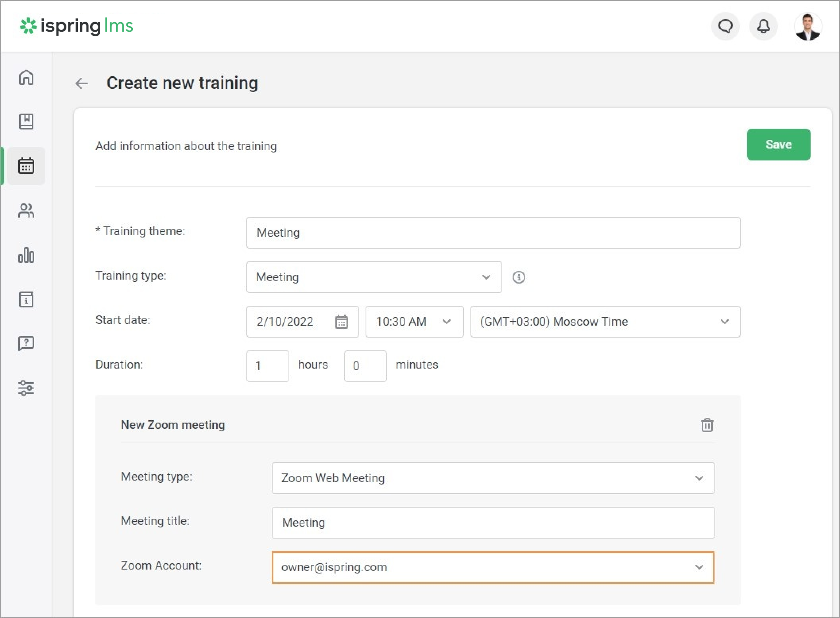Click the info icon beside Training type
Viewport: 840px width, 618px height.
pyautogui.click(x=519, y=277)
